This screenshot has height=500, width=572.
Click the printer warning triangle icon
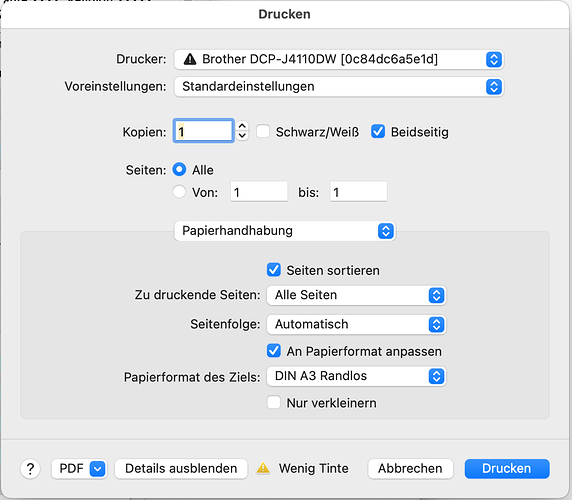190,59
